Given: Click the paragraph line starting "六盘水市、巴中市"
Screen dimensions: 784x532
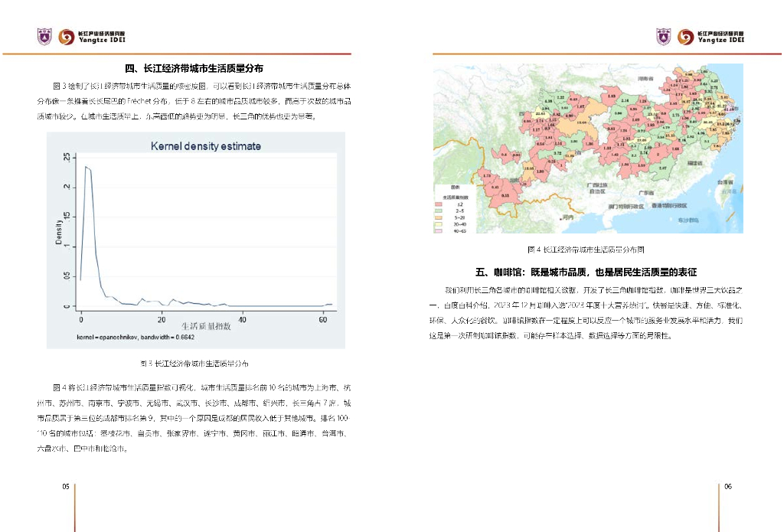Looking at the screenshot, I should tap(82, 449).
